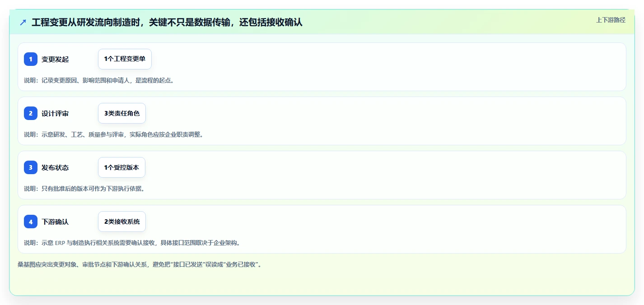644x305 pixels.
Task: Click the 下游确认 step title
Action: tap(55, 222)
